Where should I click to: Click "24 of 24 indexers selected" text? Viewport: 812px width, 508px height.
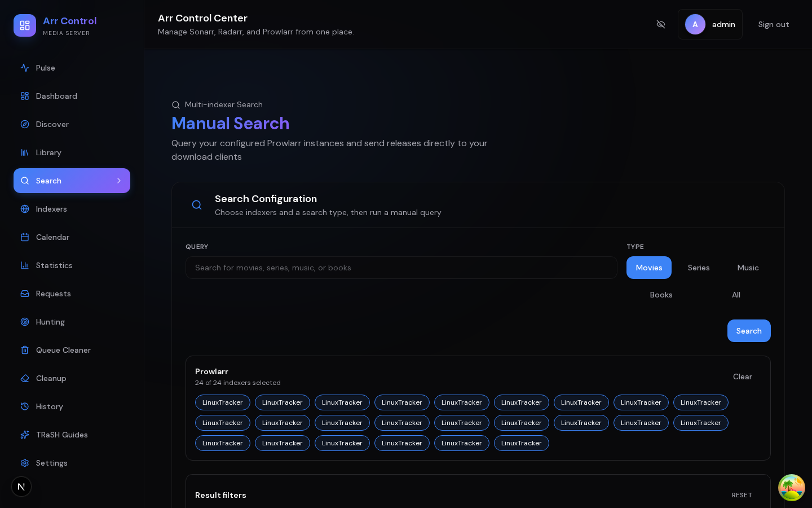pos(238,383)
